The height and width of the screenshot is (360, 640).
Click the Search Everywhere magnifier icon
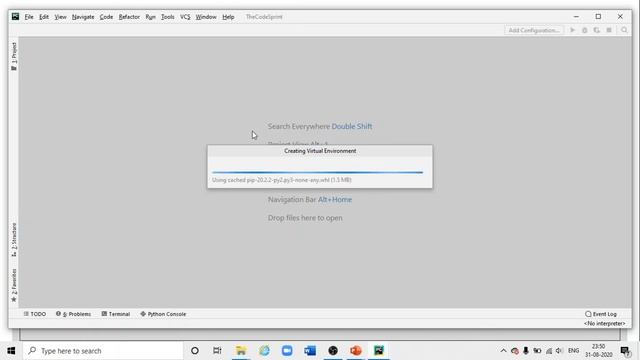(x=624, y=30)
